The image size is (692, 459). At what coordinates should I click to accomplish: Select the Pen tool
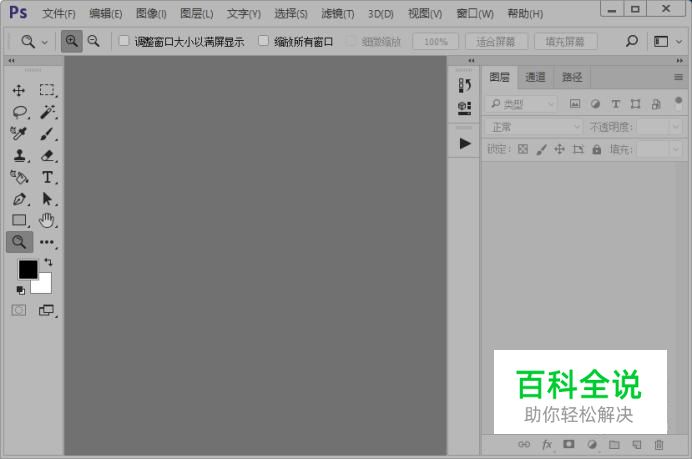(x=19, y=199)
